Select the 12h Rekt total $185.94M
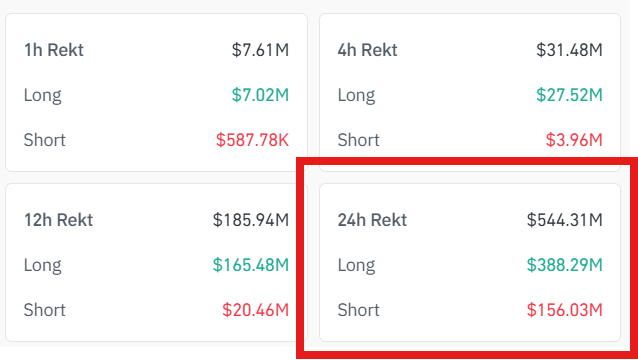Screen dimensions: 638x360 tap(251, 220)
